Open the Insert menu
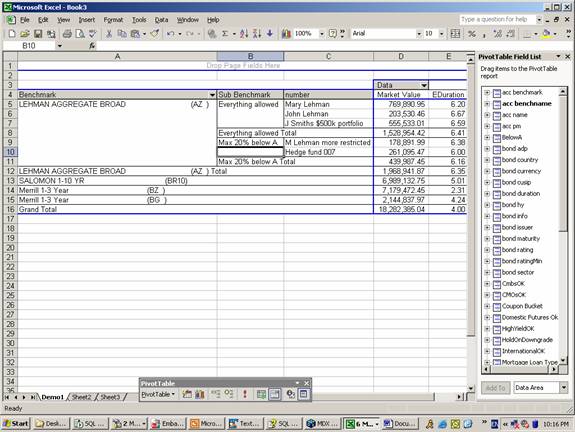Viewport: 575px width, 432px height. [x=87, y=20]
